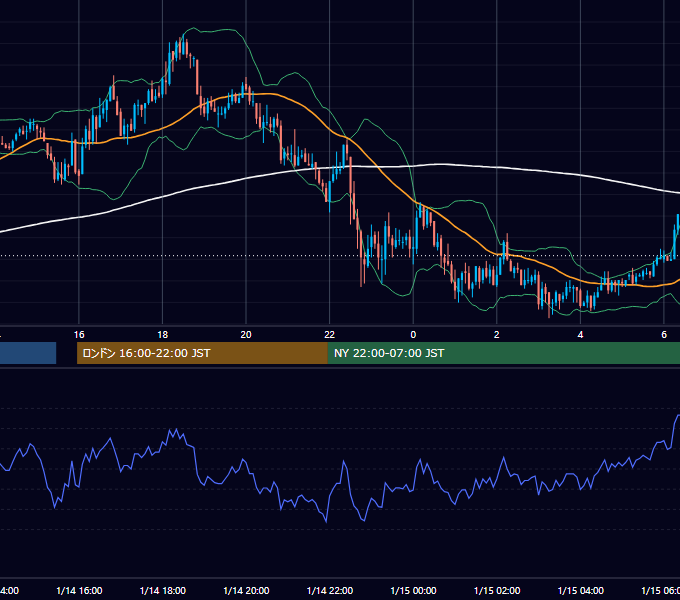Click the London 16:00-22:00 JST session bar

click(202, 353)
